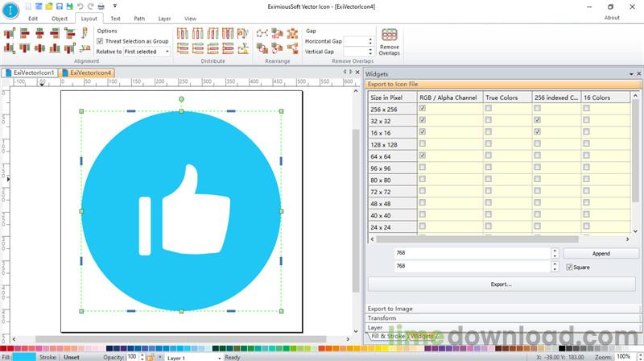Open the round application menu button
Viewport: 644px width, 361px height.
[x=10, y=10]
